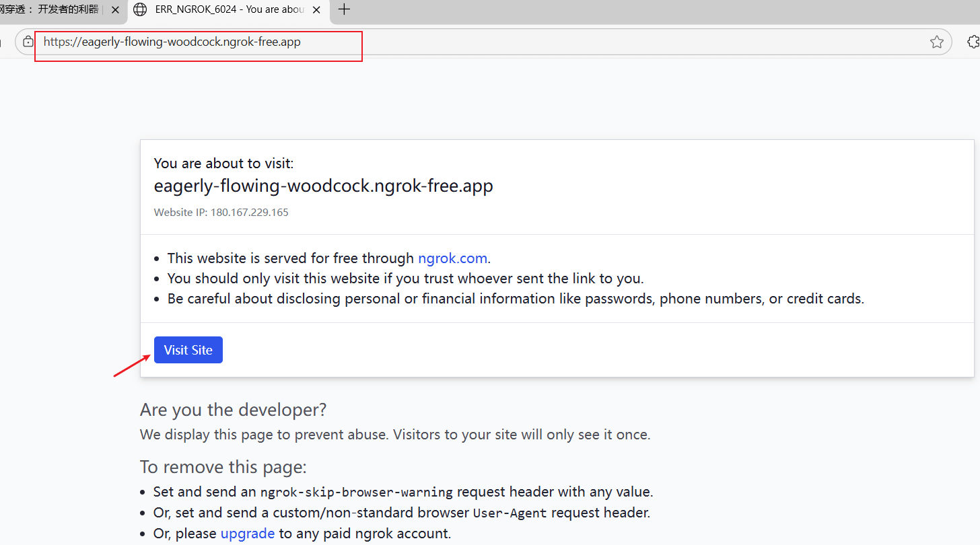
Task: Focus the address bar URL field
Action: tap(471, 42)
